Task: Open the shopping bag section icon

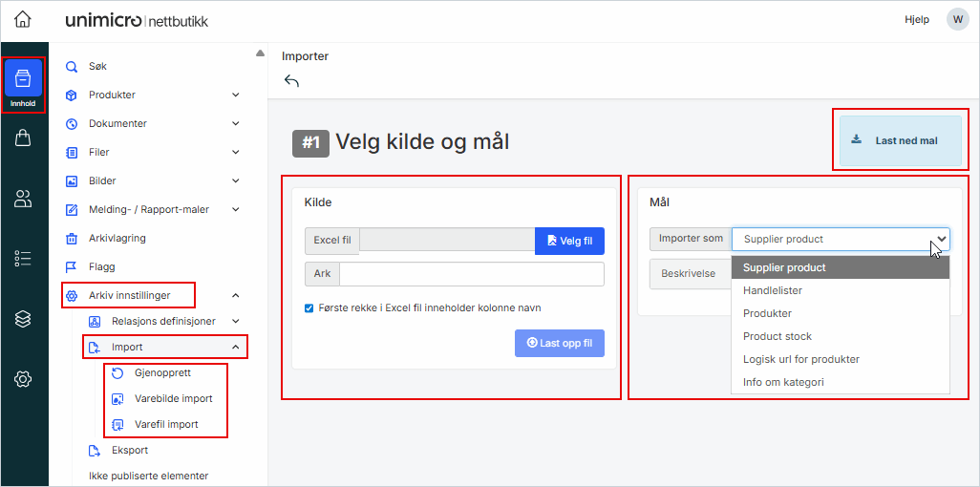Action: tap(23, 138)
